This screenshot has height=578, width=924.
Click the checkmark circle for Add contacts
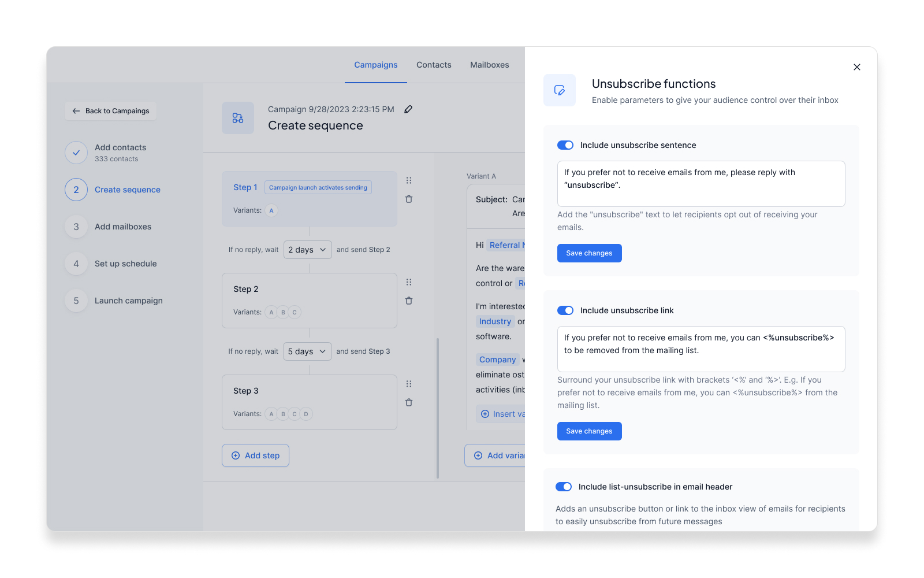pyautogui.click(x=76, y=153)
